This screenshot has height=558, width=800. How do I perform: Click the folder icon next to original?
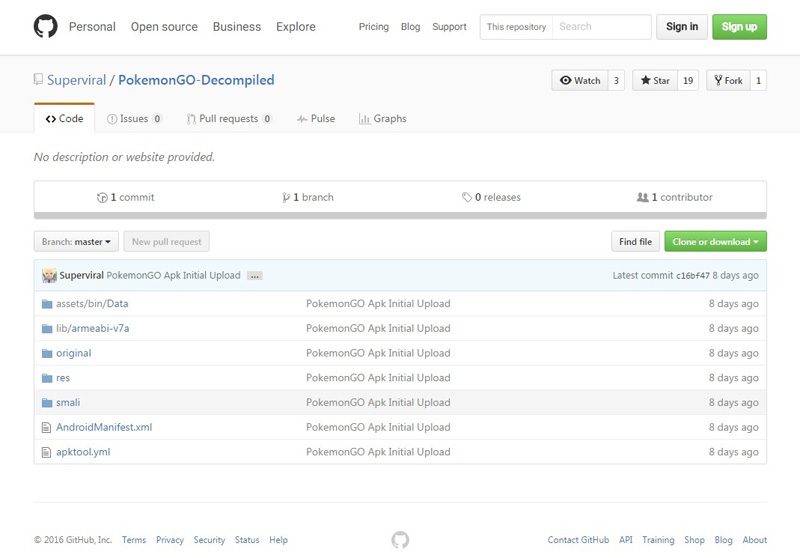tap(47, 353)
